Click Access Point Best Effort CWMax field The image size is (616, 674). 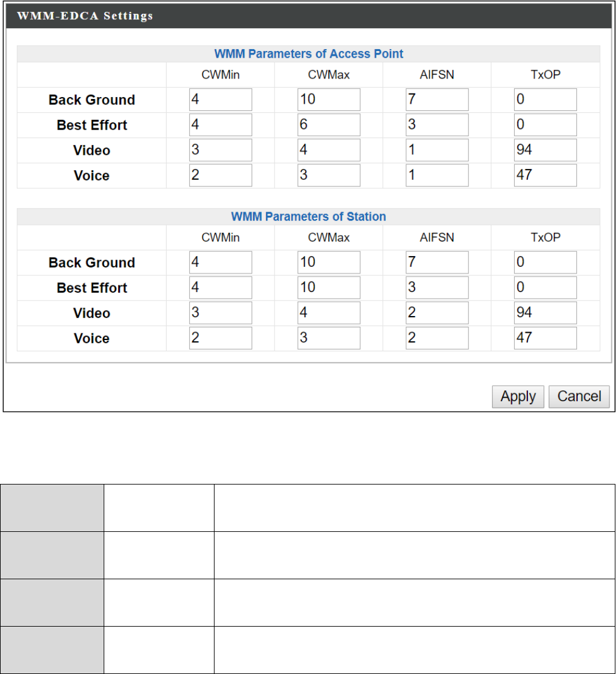pos(329,125)
